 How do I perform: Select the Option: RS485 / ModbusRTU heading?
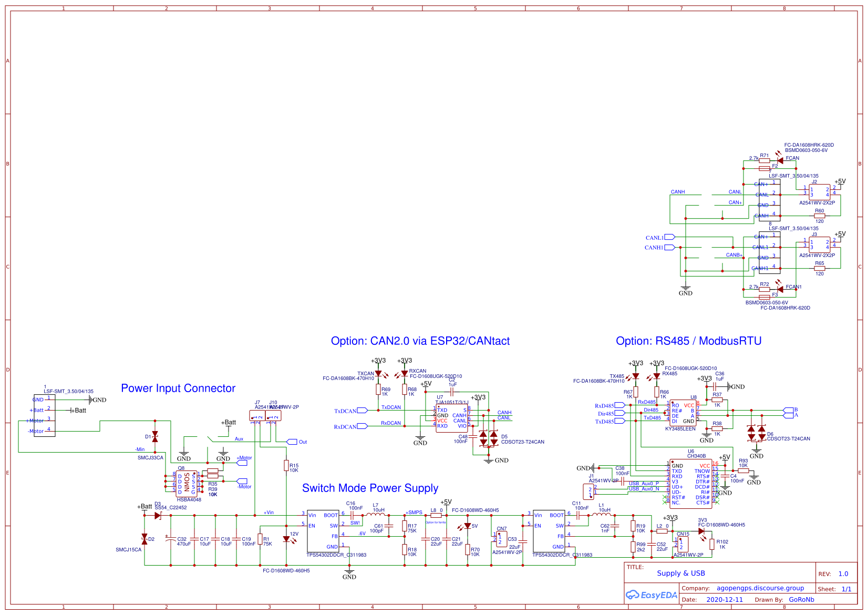(x=689, y=341)
